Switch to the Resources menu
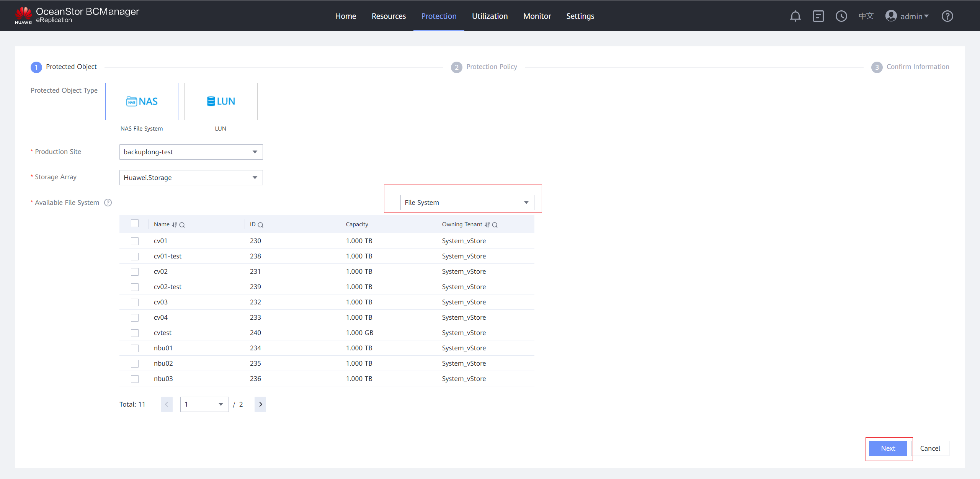980x479 pixels. click(389, 16)
